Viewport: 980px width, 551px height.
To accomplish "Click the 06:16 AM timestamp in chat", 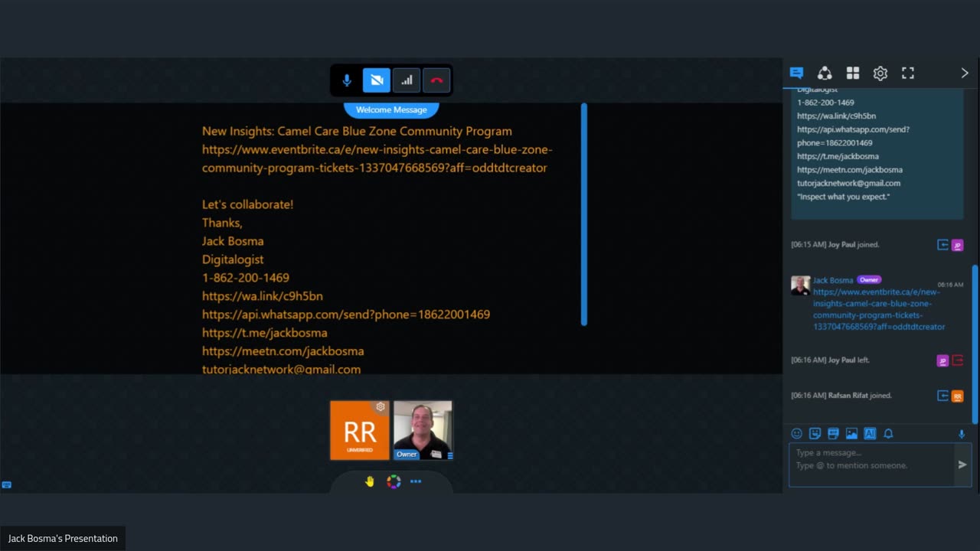I will (950, 285).
